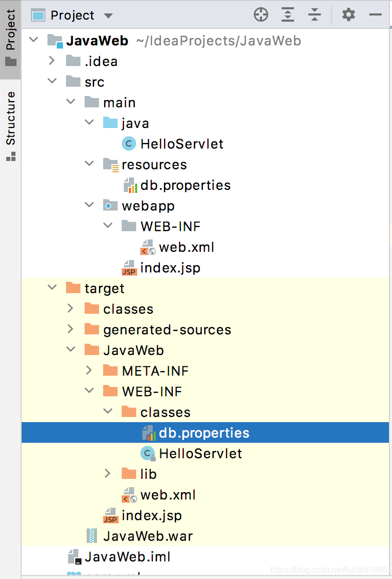The image size is (392, 579).
Task: Expand the lib folder under WEB-INF
Action: point(107,473)
